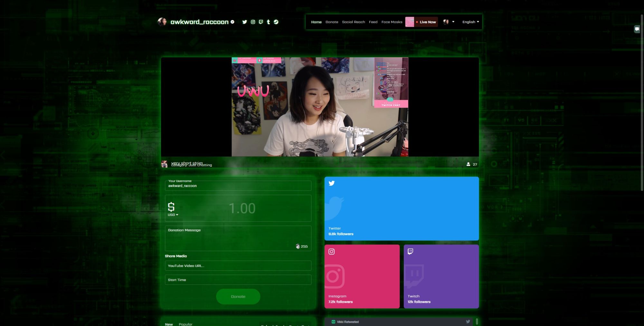Screen dimensions: 644x326
Task: Open the Twitter icon in the profile header
Action: [244, 22]
